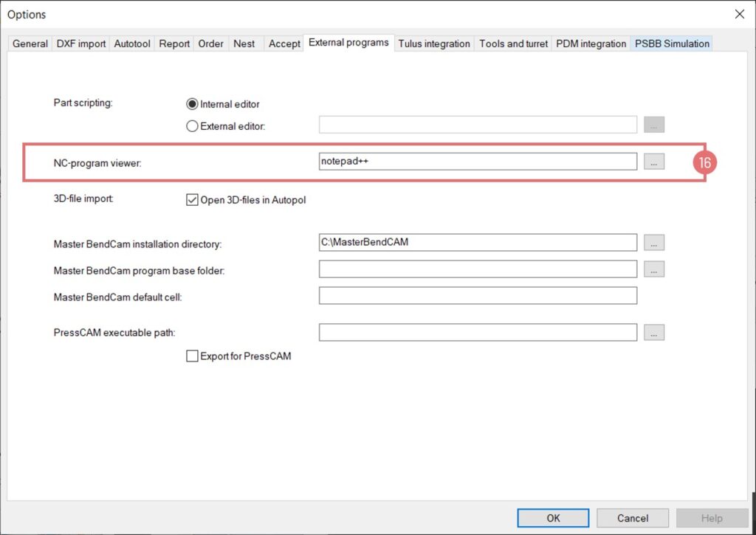
Task: Switch to the General tab
Action: point(30,44)
